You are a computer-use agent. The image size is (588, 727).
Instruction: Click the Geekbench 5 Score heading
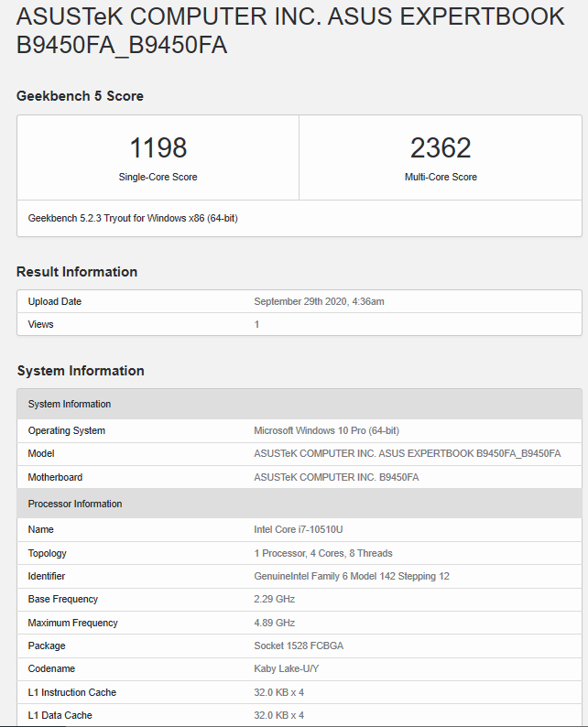pos(80,96)
